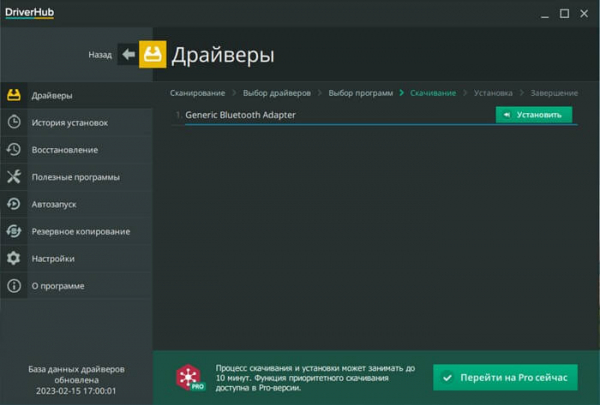Select the Установка step
Image resolution: width=600 pixels, height=405 pixels.
[493, 93]
